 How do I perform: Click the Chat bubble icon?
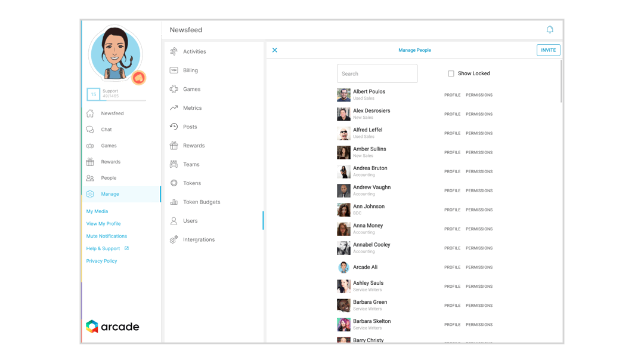[x=91, y=130]
